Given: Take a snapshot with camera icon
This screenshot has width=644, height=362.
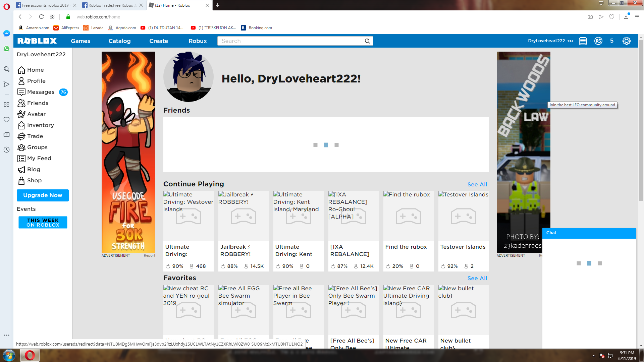Looking at the screenshot, I should 590,17.
